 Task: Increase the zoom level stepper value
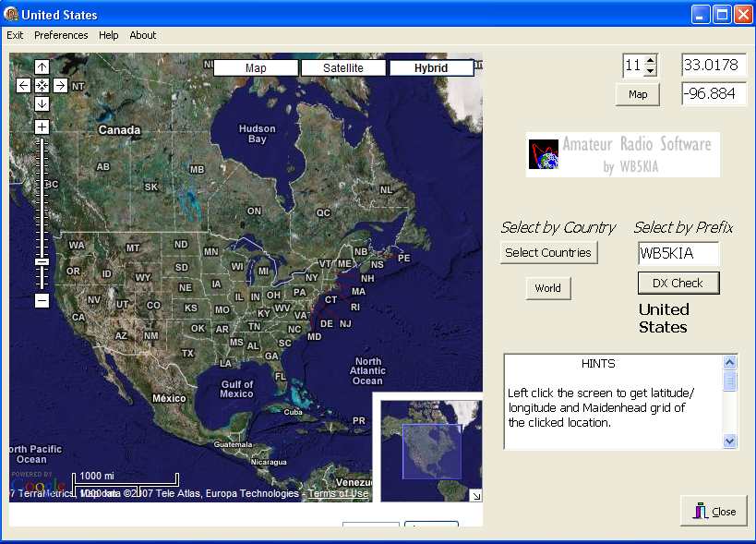[x=651, y=61]
